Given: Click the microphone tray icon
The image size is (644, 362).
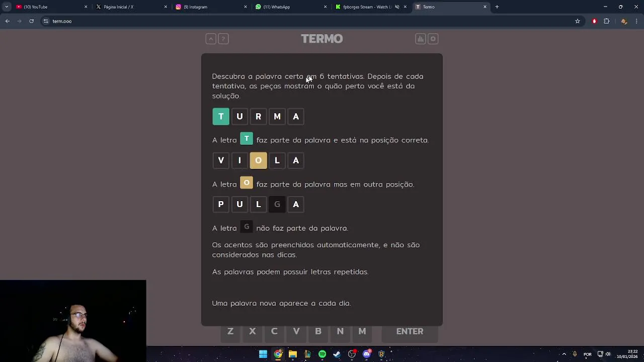Looking at the screenshot, I should pyautogui.click(x=575, y=354).
